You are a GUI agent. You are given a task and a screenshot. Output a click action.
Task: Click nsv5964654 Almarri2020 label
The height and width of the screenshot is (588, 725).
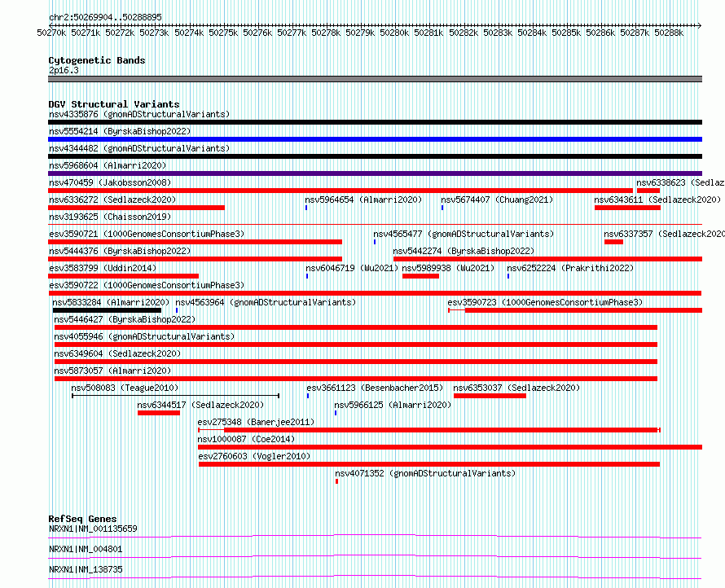[x=363, y=200]
